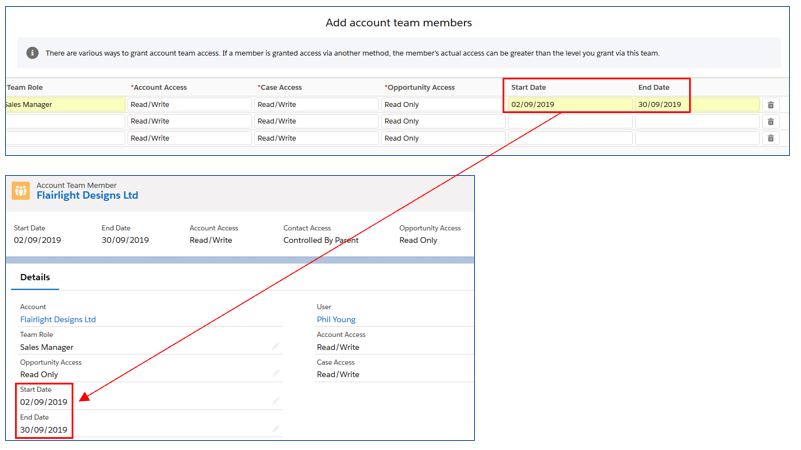This screenshot has height=450, width=801.
Task: Edit Start Date using pencil icon
Action: pyautogui.click(x=276, y=401)
